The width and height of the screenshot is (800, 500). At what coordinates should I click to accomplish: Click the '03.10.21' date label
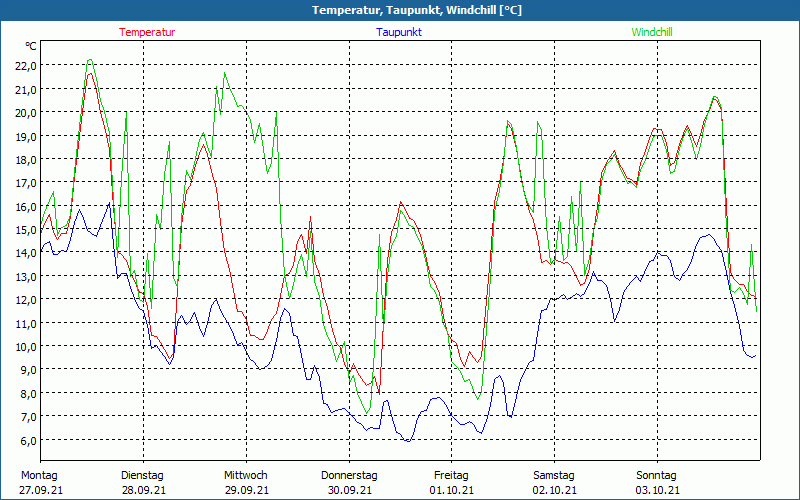[657, 490]
